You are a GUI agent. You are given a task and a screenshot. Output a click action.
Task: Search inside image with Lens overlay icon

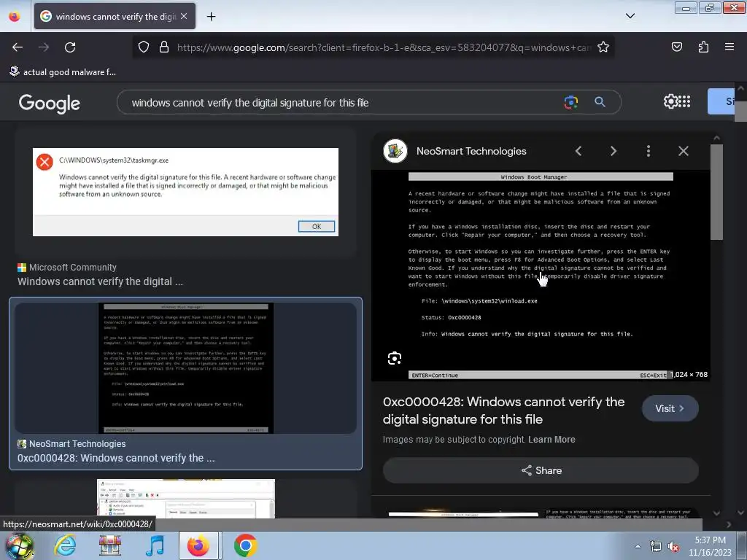pyautogui.click(x=395, y=358)
